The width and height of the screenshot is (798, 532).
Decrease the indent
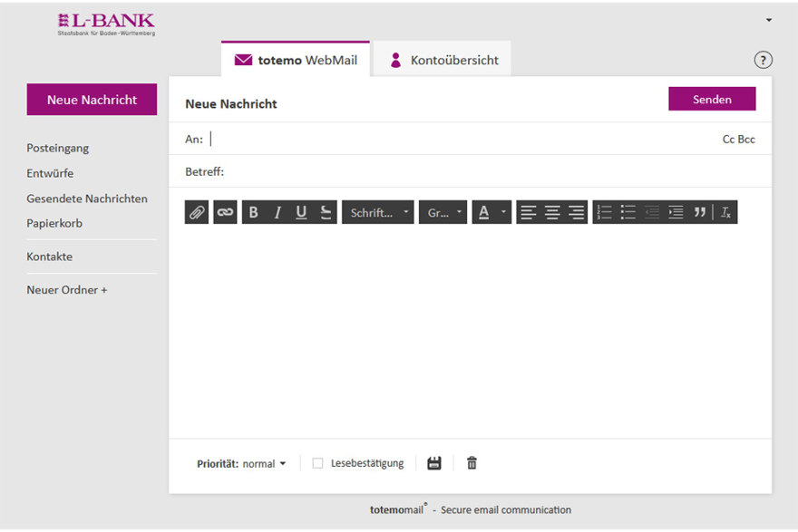(x=652, y=212)
